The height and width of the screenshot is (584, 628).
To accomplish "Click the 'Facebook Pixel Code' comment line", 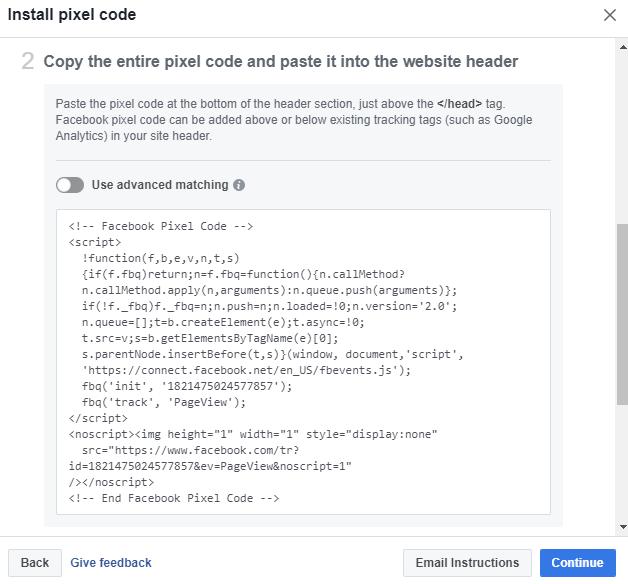I will (x=161, y=226).
